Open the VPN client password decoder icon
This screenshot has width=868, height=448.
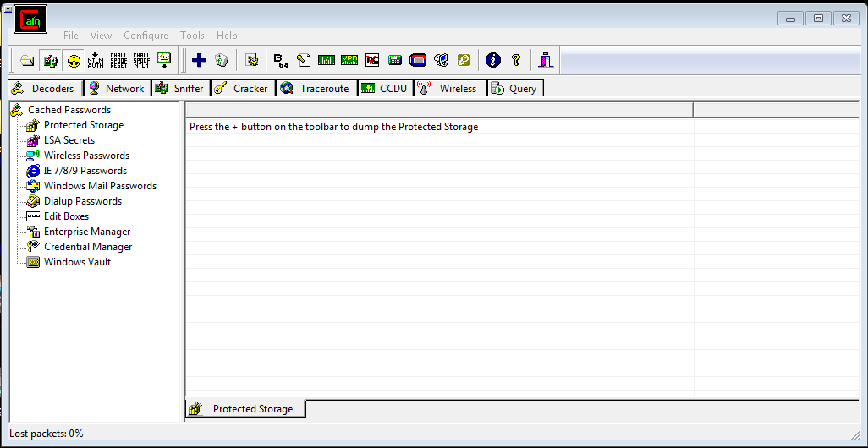[349, 60]
